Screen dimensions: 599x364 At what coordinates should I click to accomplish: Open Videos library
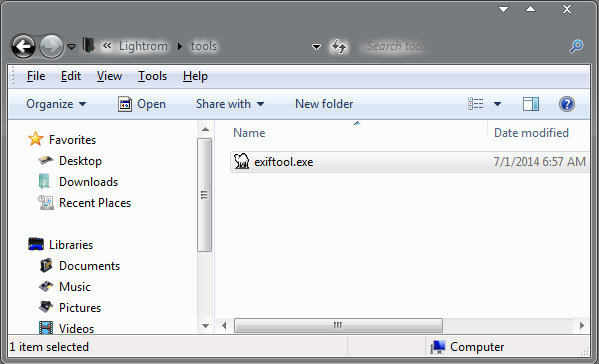pos(76,328)
